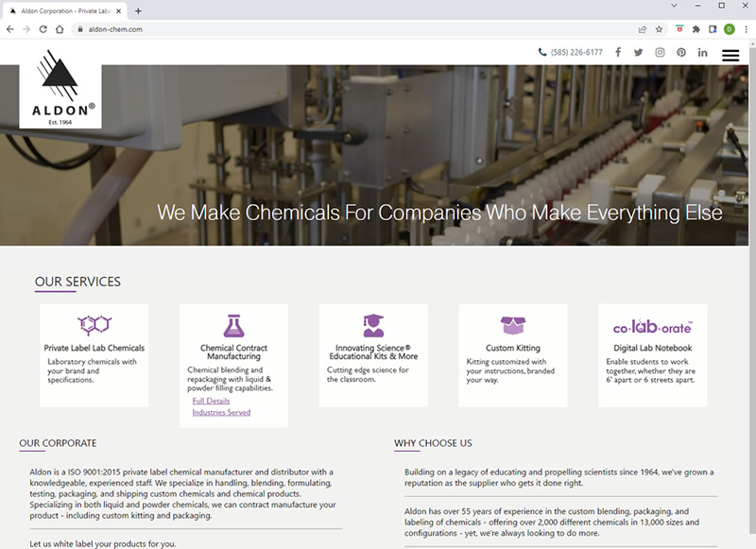Open the browser home page
756x549 pixels.
pyautogui.click(x=60, y=29)
